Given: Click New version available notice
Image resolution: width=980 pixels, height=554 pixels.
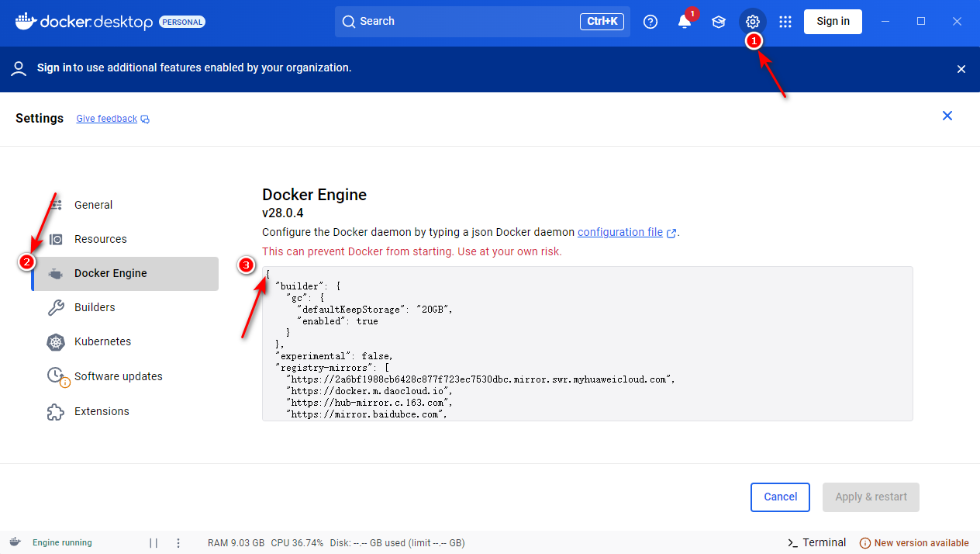Looking at the screenshot, I should [x=914, y=543].
